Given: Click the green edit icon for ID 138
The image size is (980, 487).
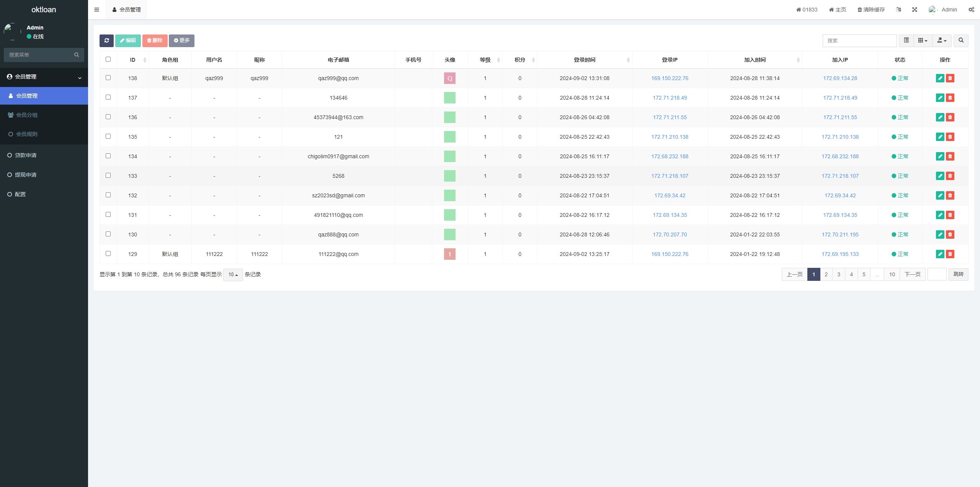Looking at the screenshot, I should tap(940, 78).
